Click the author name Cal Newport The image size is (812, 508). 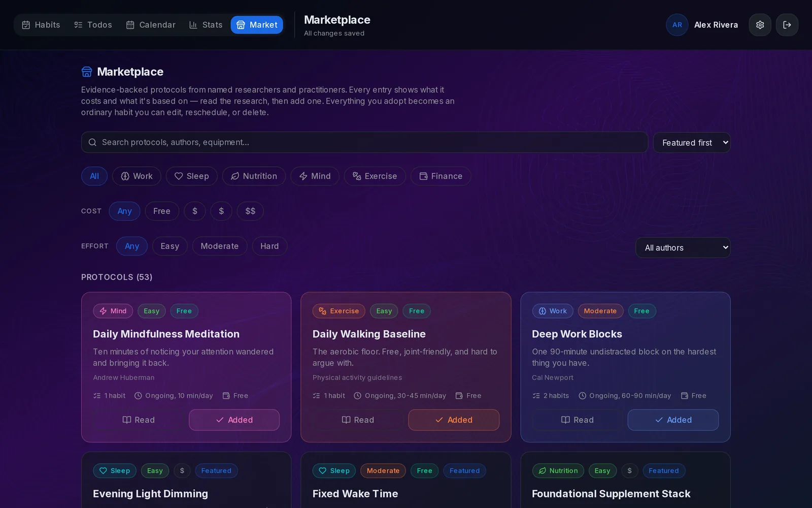pyautogui.click(x=553, y=377)
